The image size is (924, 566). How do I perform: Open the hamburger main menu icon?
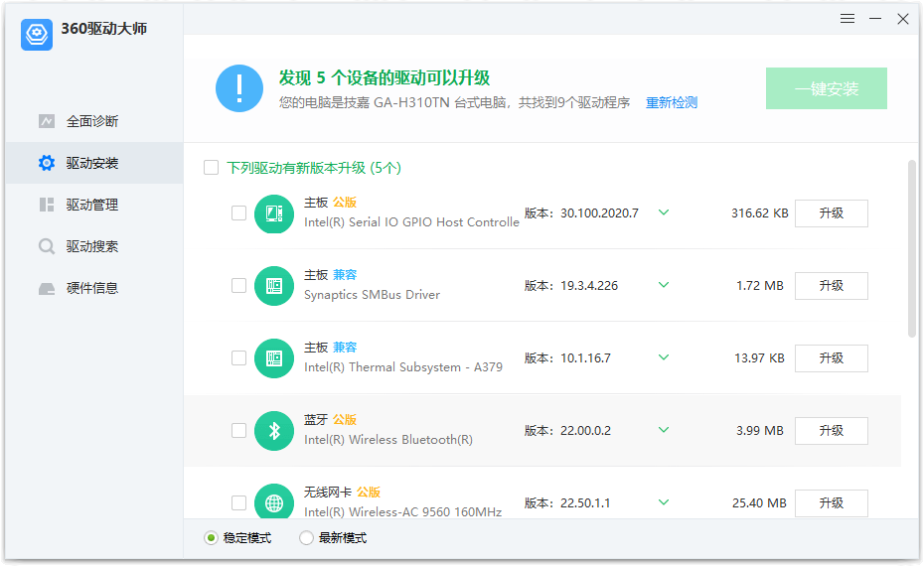(x=847, y=19)
